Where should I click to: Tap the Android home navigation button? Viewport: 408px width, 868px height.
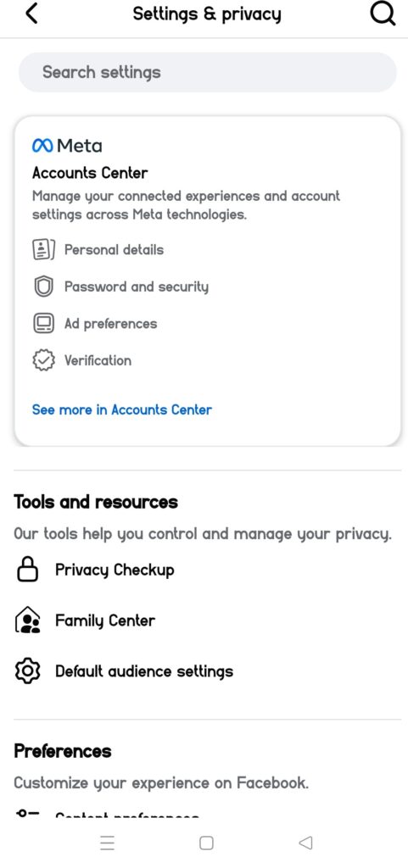tap(206, 843)
